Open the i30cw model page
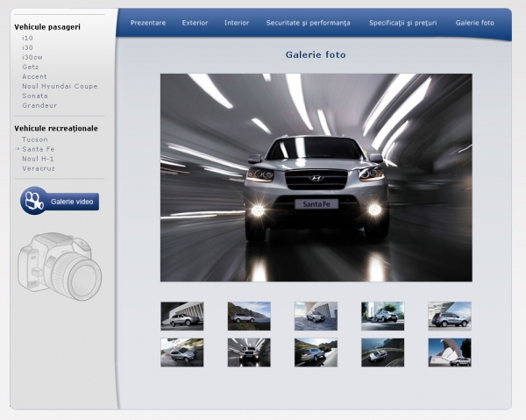Viewport: 526px width, 420px height. 32,57
